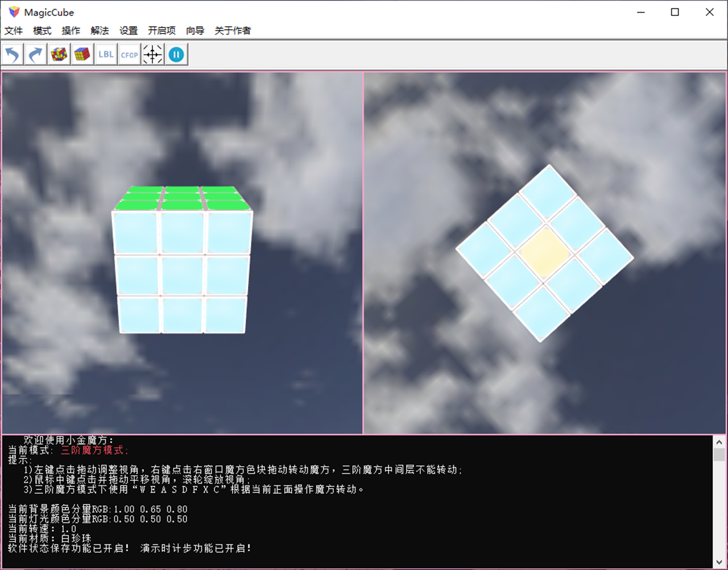The height and width of the screenshot is (570, 728).
Task: Click the 当前材质: 白珍珠 line
Action: point(49,538)
